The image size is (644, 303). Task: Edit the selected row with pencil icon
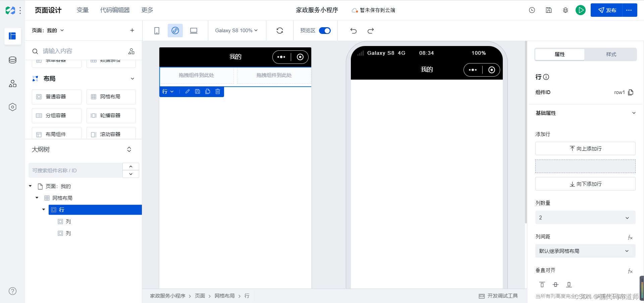point(187,91)
